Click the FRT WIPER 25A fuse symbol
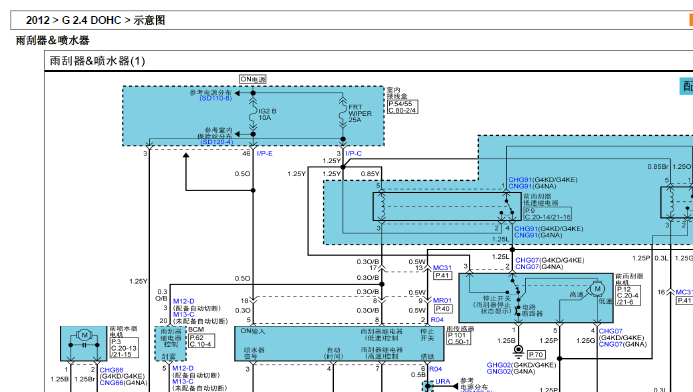This screenshot has height=392, width=693. (343, 114)
